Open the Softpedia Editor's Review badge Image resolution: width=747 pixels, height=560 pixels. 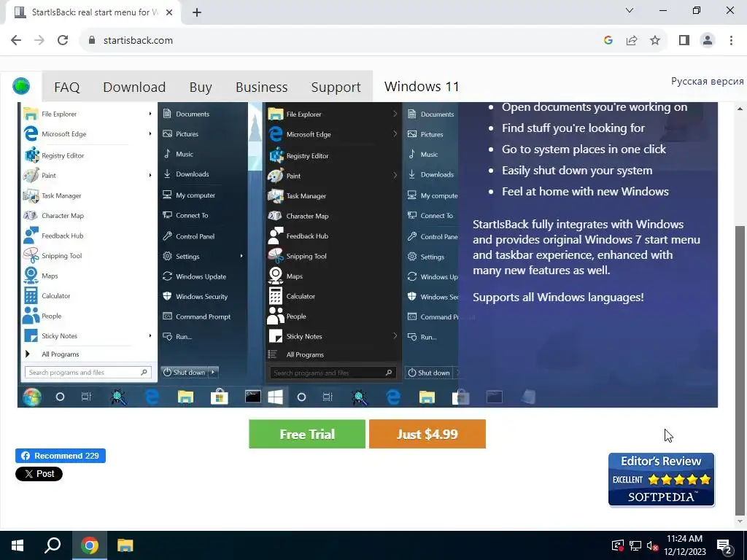point(661,479)
